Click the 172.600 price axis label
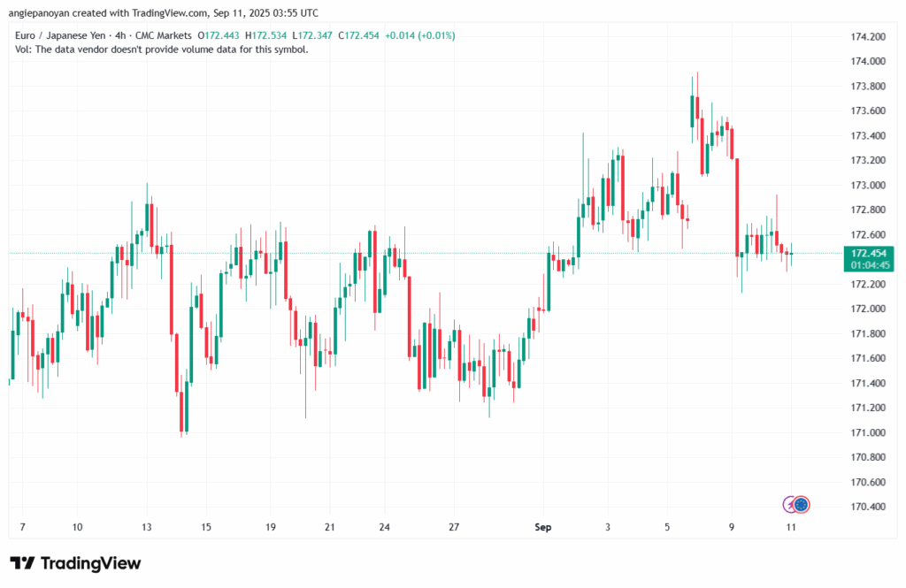This screenshot has height=588, width=906. (x=869, y=234)
